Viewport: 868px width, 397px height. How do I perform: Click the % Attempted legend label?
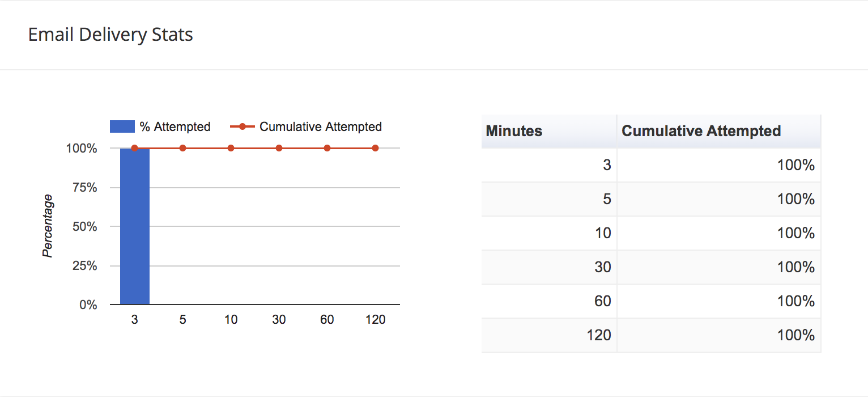pos(175,126)
